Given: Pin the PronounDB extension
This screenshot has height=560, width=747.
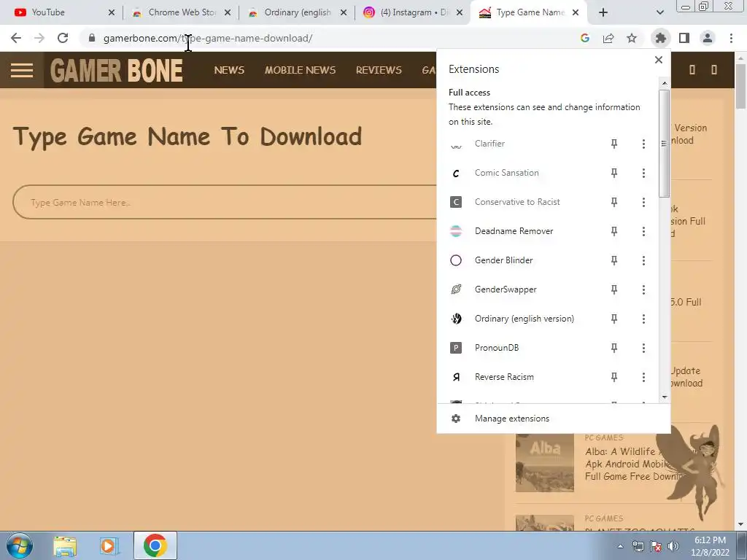Looking at the screenshot, I should [614, 348].
